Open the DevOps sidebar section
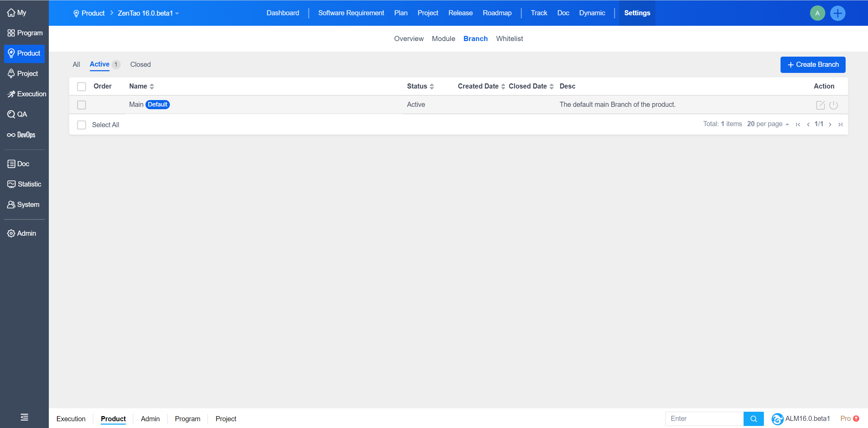Image resolution: width=868 pixels, height=428 pixels. click(21, 135)
